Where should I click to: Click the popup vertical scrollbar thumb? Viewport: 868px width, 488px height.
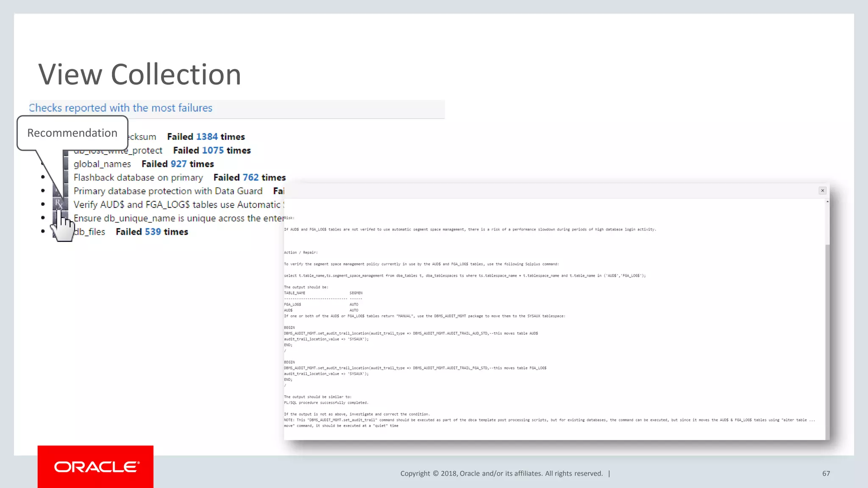(827, 341)
